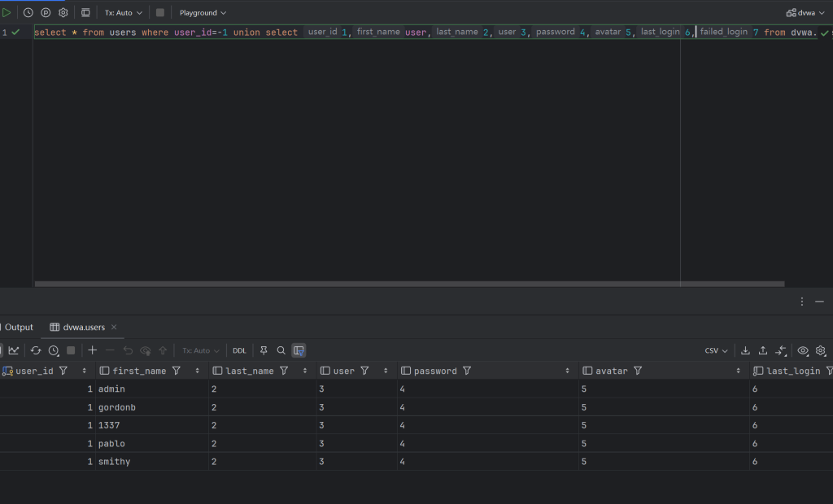The image size is (833, 504).
Task: Open the view options eye icon
Action: pos(803,350)
